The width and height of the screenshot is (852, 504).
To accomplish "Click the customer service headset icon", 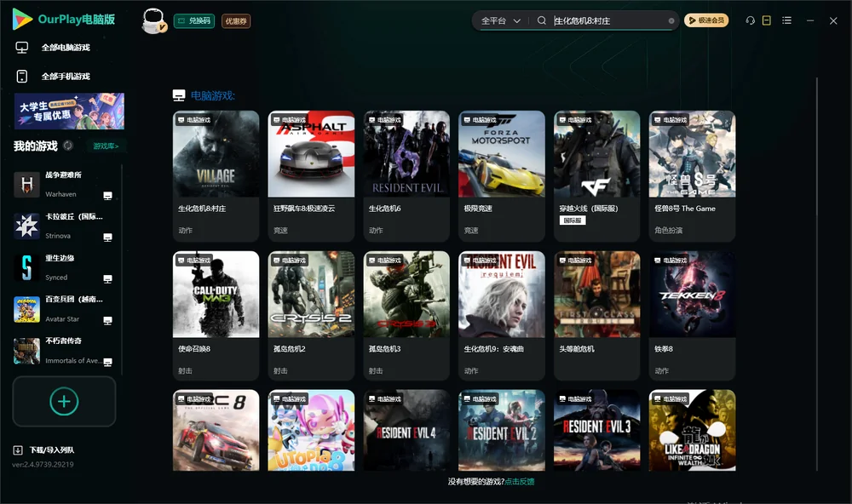I will [x=750, y=20].
